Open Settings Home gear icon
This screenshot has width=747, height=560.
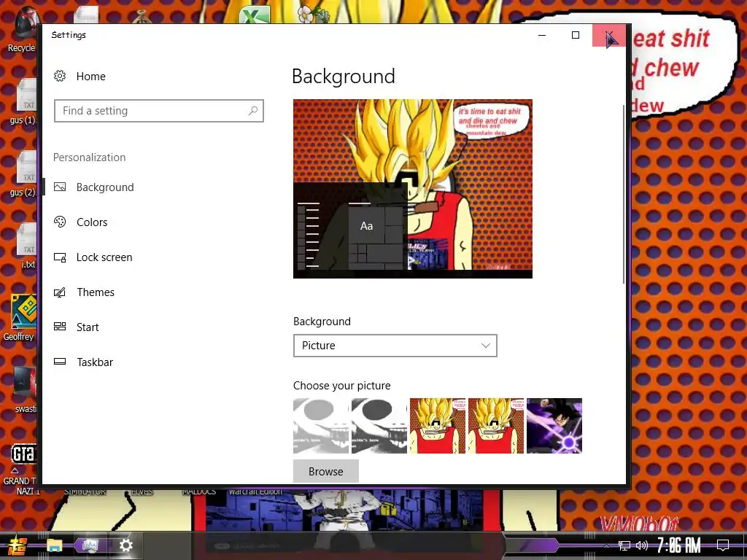coord(60,76)
